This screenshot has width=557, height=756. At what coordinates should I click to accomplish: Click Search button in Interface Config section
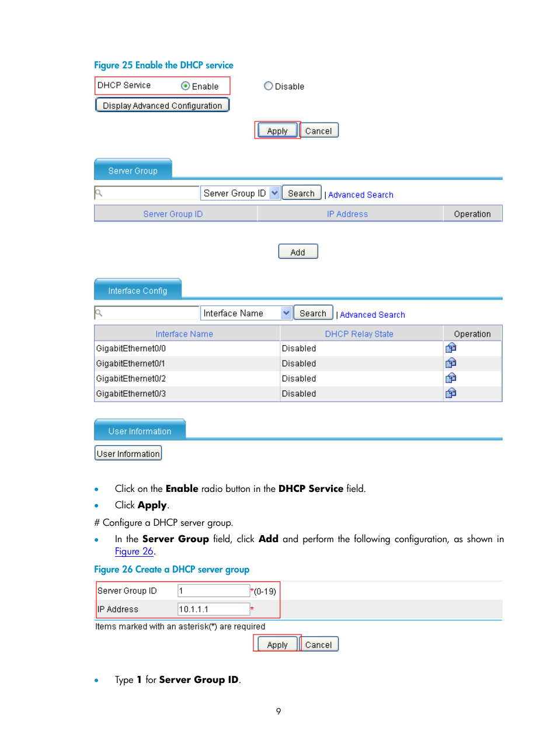[x=313, y=313]
